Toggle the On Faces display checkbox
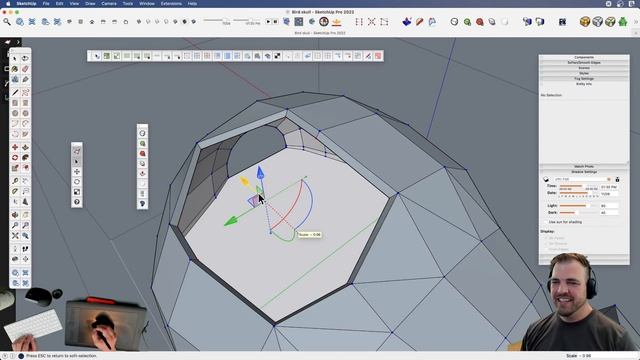640x360 pixels. (546, 238)
